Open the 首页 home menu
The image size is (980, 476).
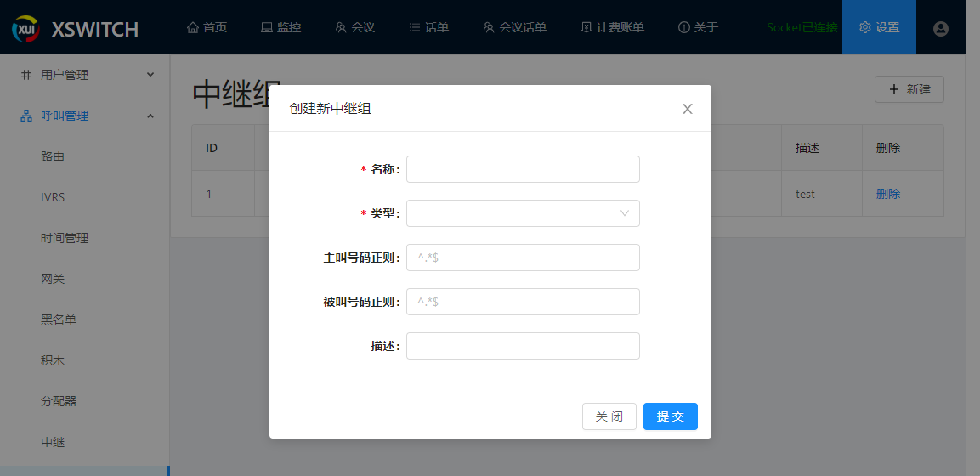pyautogui.click(x=207, y=27)
